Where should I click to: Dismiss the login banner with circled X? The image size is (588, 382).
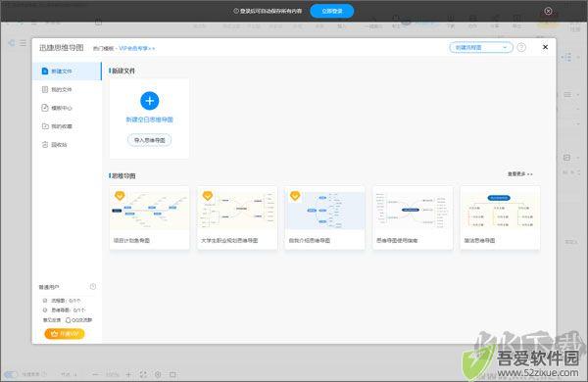coord(548,11)
